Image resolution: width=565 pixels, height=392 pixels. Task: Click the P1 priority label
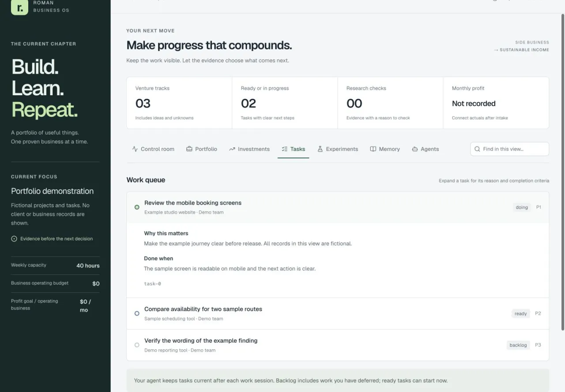(539, 207)
